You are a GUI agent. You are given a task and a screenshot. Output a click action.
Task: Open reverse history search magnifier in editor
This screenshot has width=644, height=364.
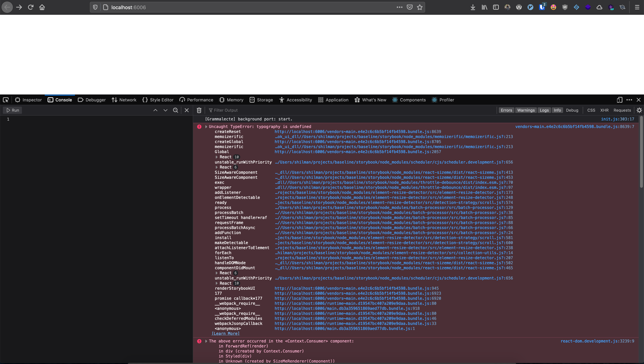pyautogui.click(x=176, y=110)
